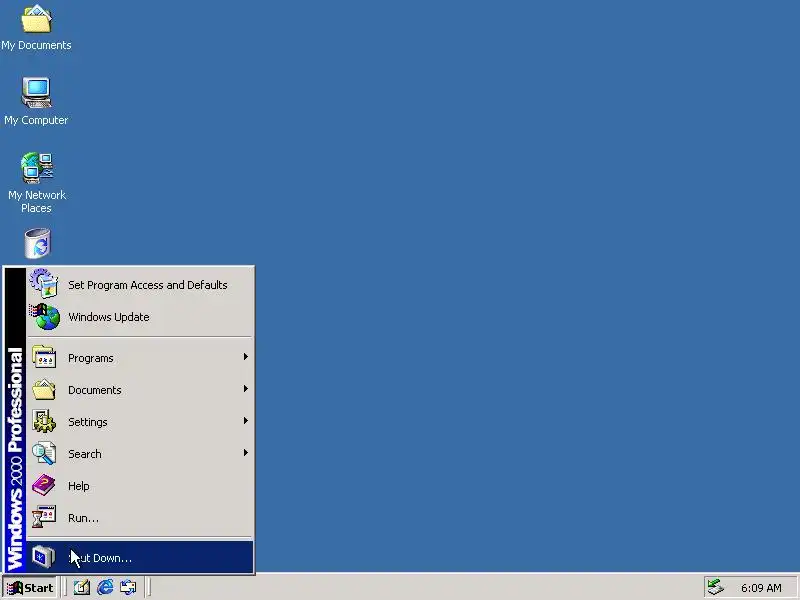The width and height of the screenshot is (800, 600).
Task: Open the Documents menu item
Action: [140, 390]
